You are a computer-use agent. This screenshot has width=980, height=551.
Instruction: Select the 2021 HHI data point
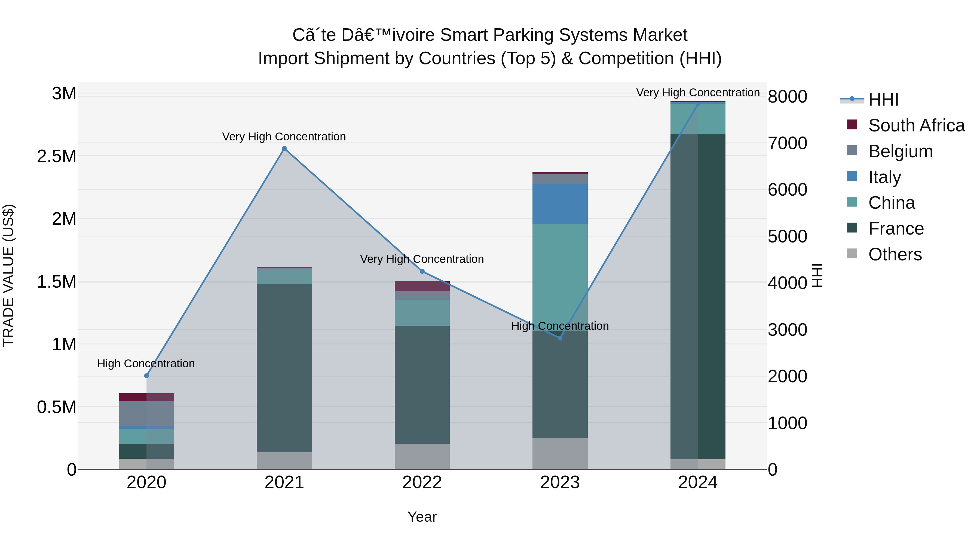284,149
